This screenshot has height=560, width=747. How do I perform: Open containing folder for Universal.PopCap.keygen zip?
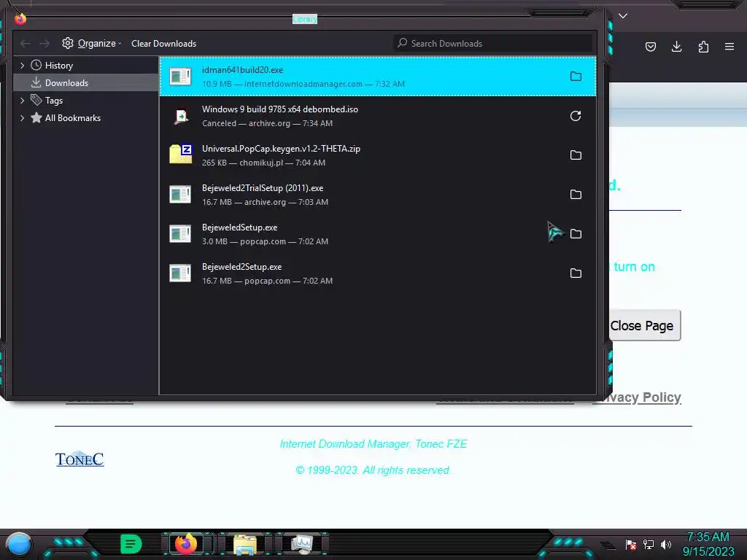pyautogui.click(x=576, y=155)
